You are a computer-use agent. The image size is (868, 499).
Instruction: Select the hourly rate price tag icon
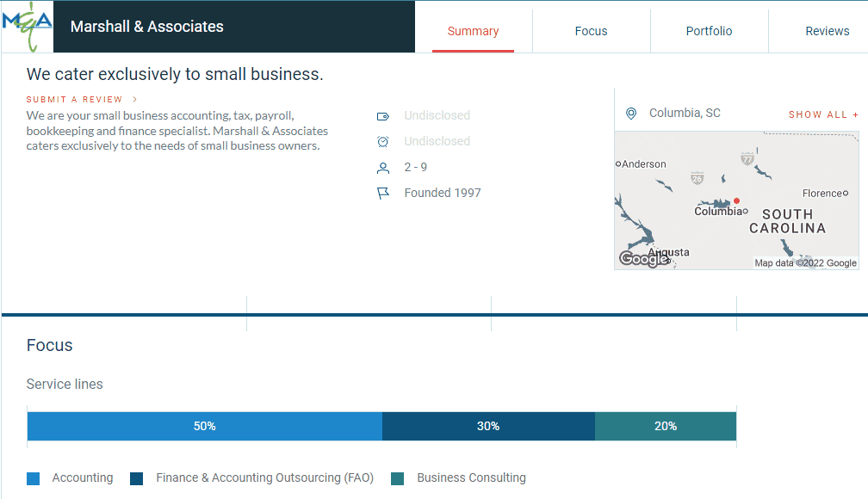tap(383, 115)
